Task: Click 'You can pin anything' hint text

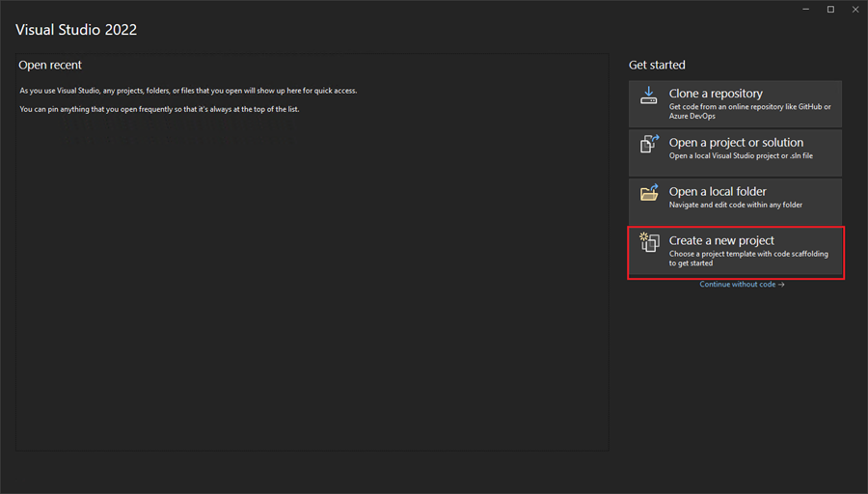Action: [x=159, y=109]
